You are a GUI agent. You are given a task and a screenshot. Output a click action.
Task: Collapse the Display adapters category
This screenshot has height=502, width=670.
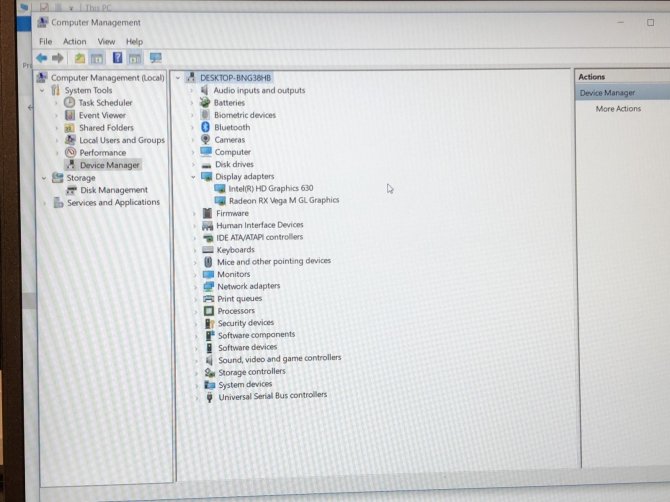point(193,176)
